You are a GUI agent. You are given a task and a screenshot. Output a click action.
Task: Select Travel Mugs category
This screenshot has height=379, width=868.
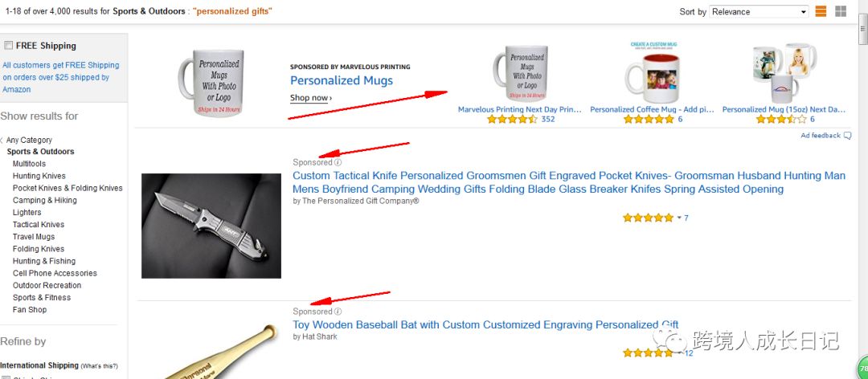pyautogui.click(x=34, y=237)
